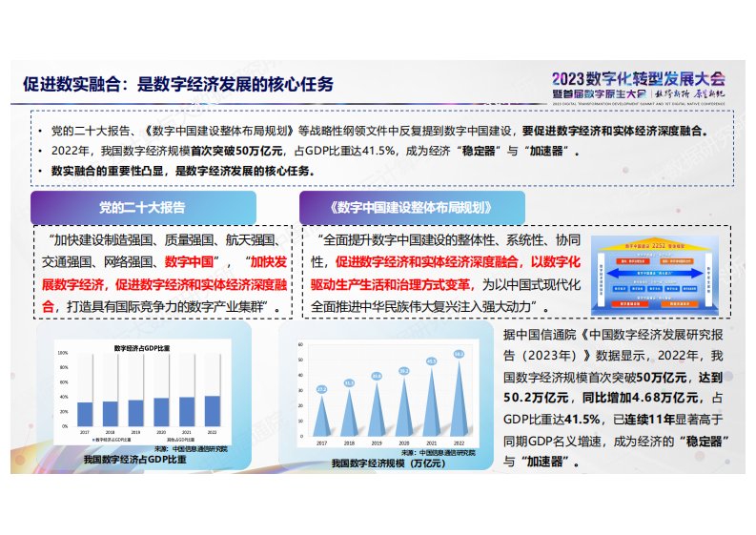Click the 27.2 value bubble above 2017 cone
The height and width of the screenshot is (535, 756).
tap(321, 389)
